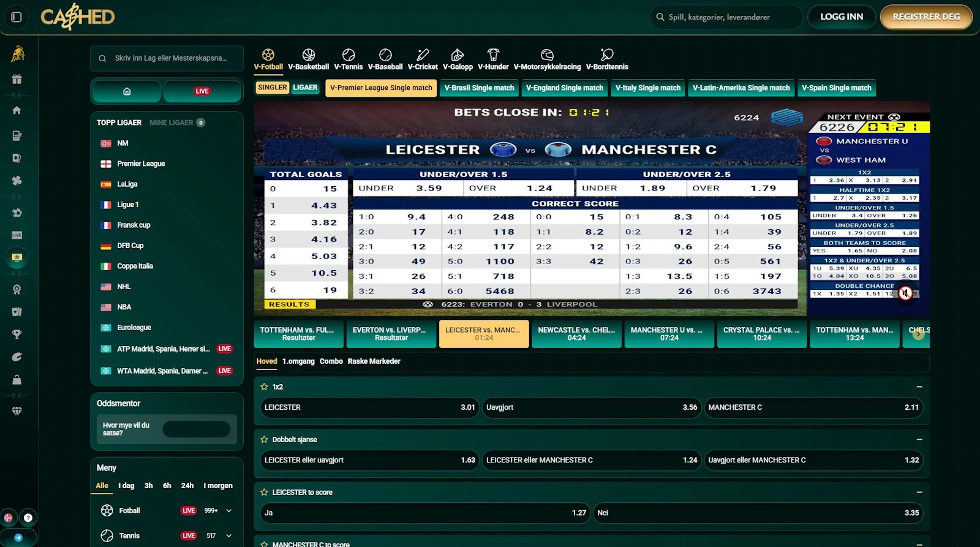Filter the menu by 3h
The height and width of the screenshot is (547, 980).
(x=148, y=486)
